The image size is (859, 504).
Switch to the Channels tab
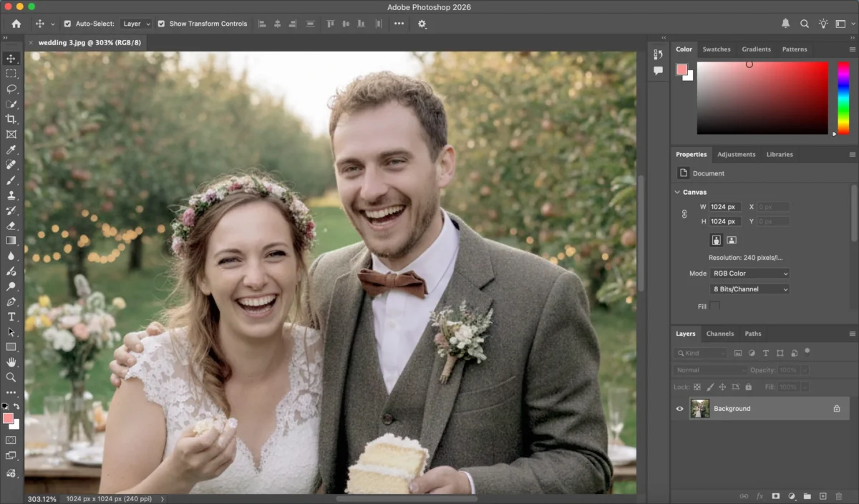(719, 334)
